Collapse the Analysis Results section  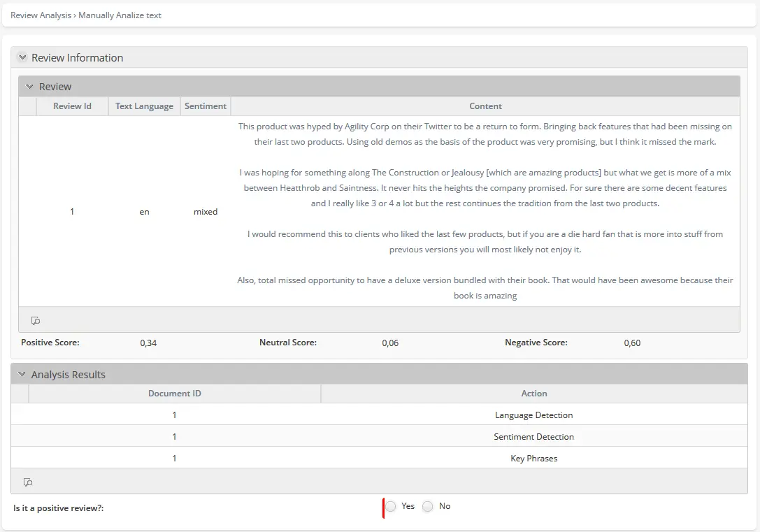tap(22, 374)
